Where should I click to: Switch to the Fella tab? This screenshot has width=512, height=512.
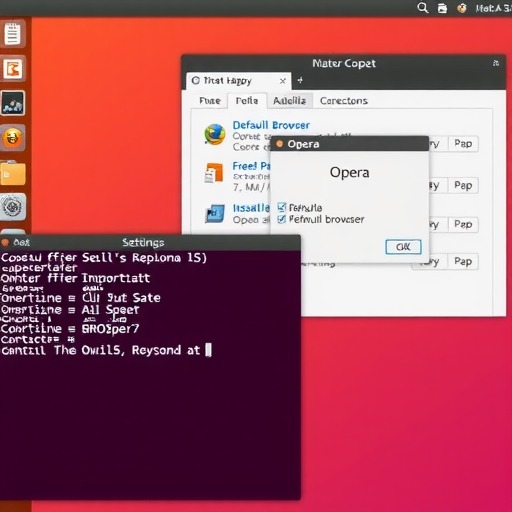point(247,101)
